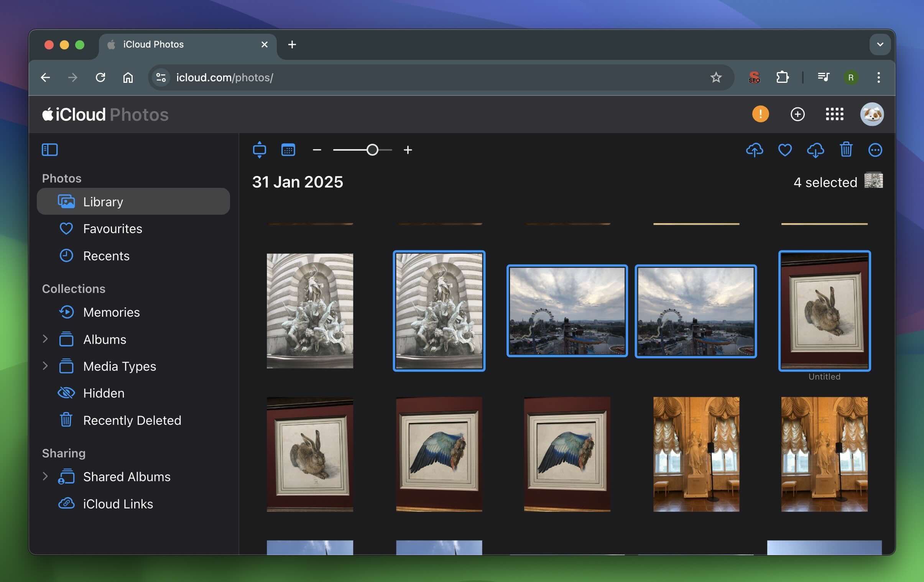
Task: Click the selected hare painting photo labeled Untitled
Action: pos(824,311)
